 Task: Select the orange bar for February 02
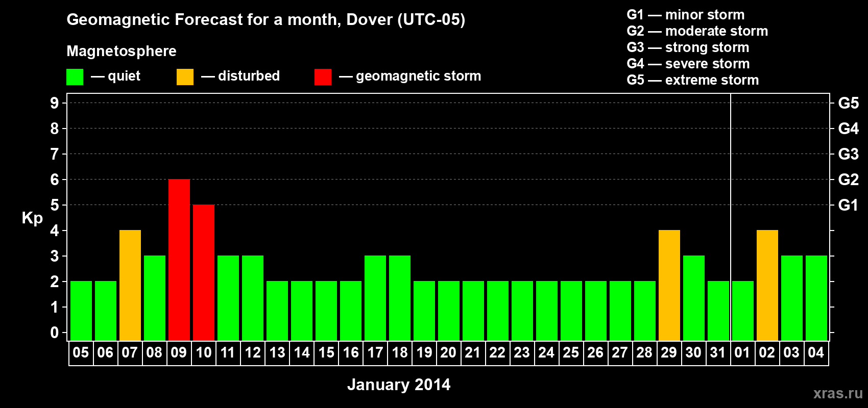click(x=767, y=285)
